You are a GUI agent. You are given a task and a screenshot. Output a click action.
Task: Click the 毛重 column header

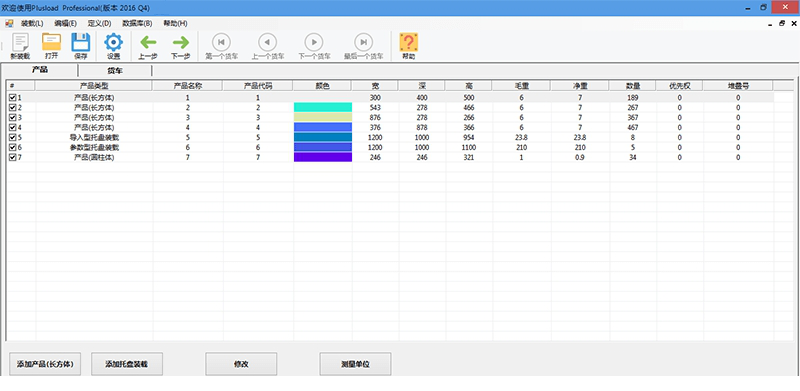(x=522, y=86)
